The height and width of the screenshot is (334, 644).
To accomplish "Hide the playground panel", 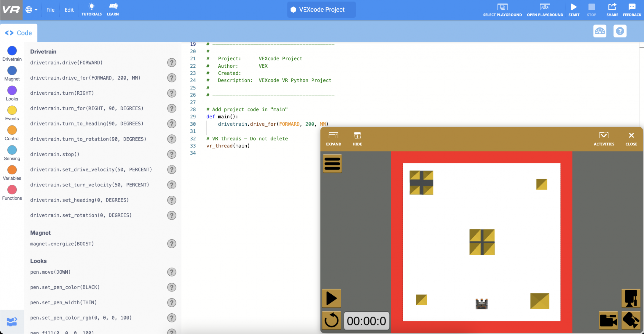I will [x=357, y=139].
